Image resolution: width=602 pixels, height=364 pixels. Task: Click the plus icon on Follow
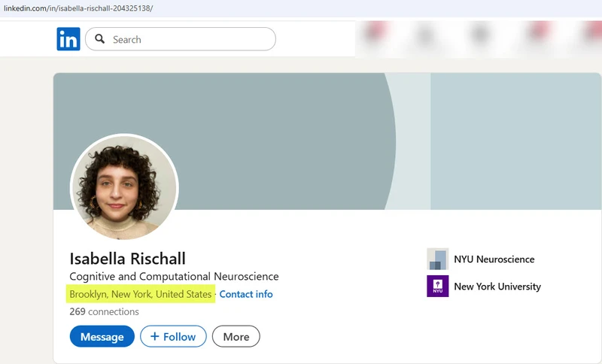point(154,336)
